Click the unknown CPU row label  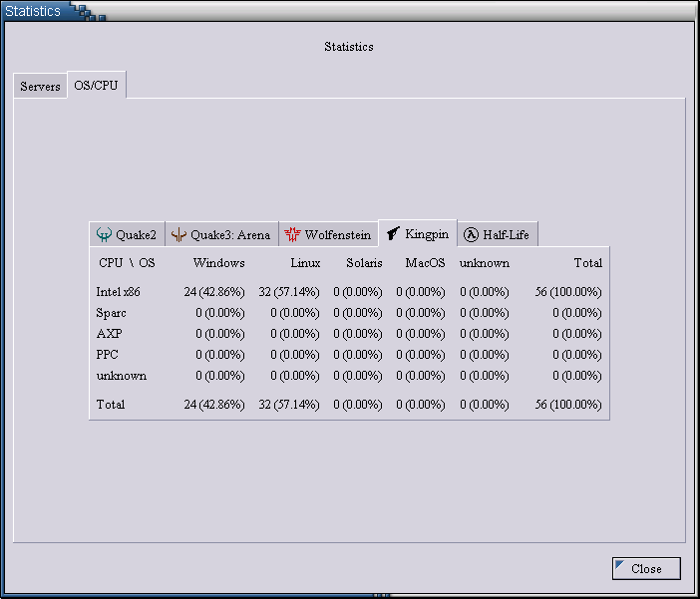(x=122, y=376)
